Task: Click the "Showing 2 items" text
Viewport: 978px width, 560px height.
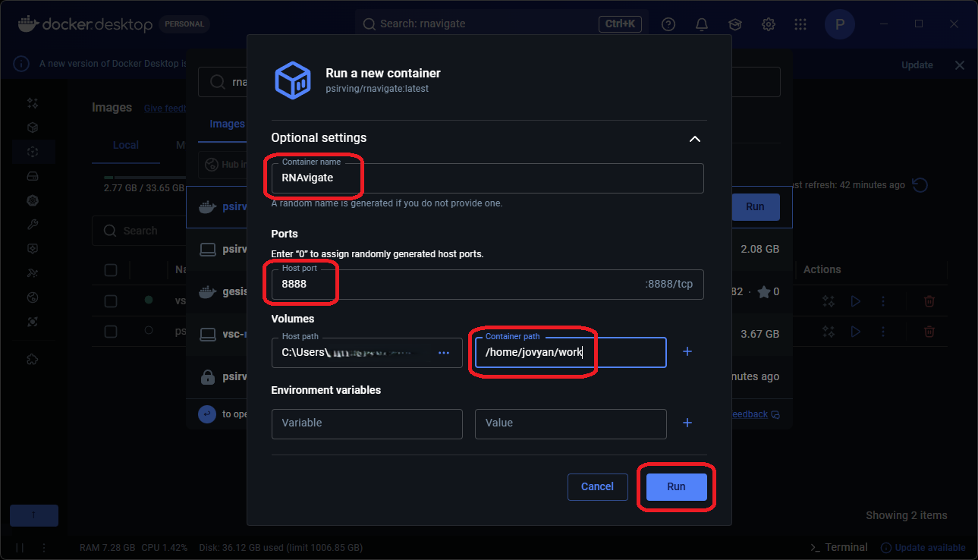Action: [907, 515]
